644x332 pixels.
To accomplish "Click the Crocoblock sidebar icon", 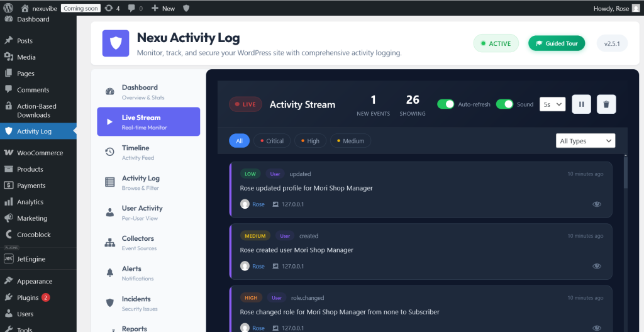I will tap(8, 235).
